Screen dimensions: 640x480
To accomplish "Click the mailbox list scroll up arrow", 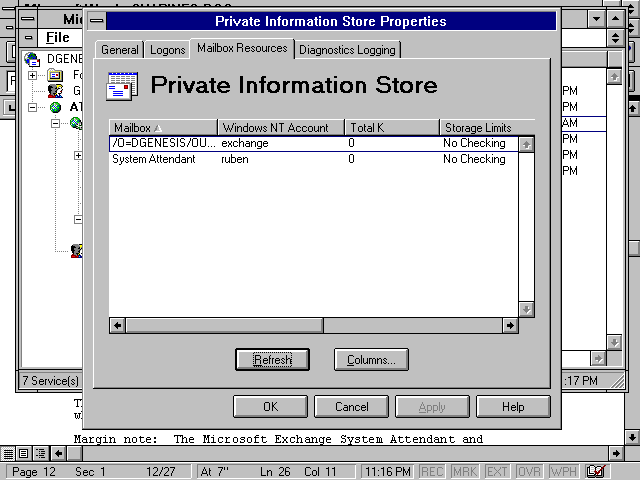I will tap(527, 144).
